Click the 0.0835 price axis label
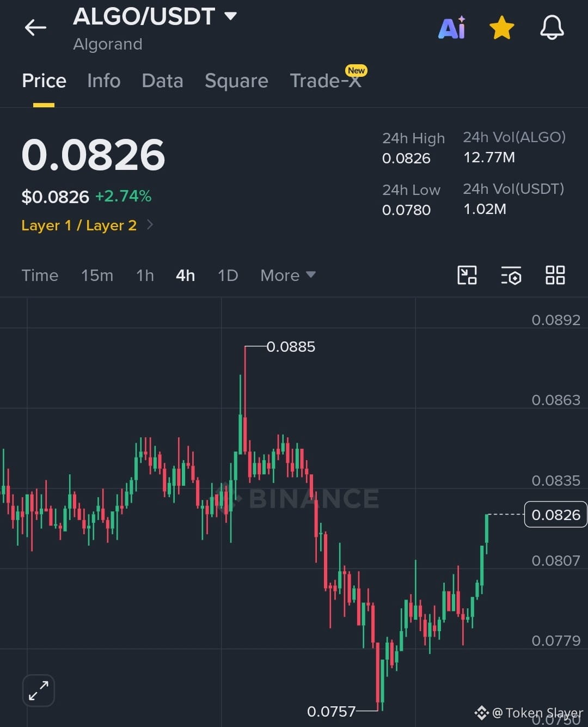Viewport: 588px width, 727px height. pos(556,480)
